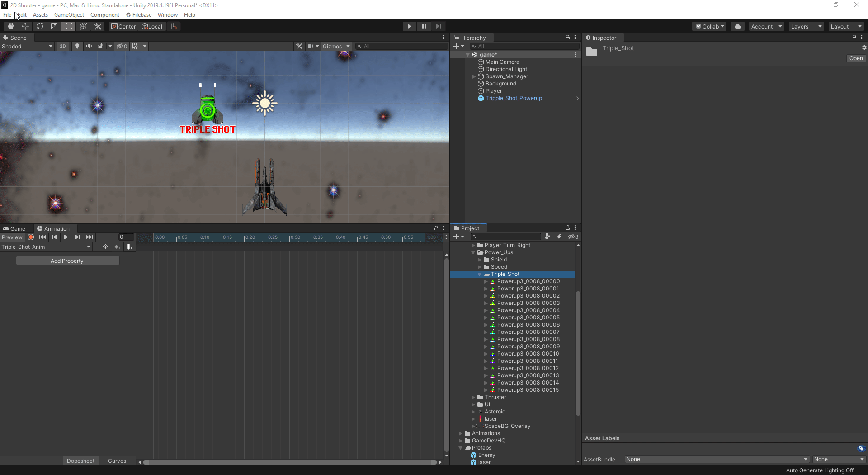The width and height of the screenshot is (868, 475).
Task: Click the Animation timeline horizontal scrollbar
Action: point(290,462)
